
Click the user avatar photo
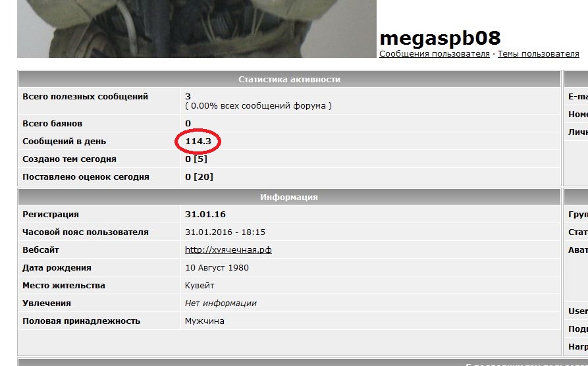click(x=196, y=28)
